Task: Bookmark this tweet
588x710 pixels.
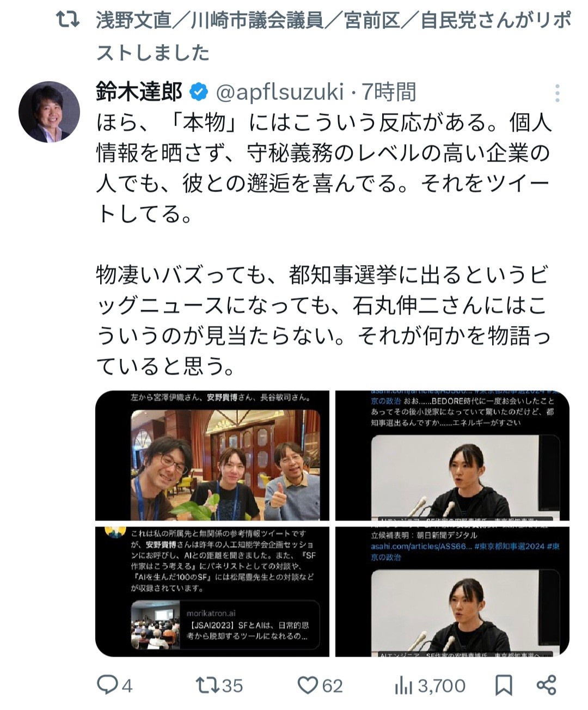Action: coord(504,685)
